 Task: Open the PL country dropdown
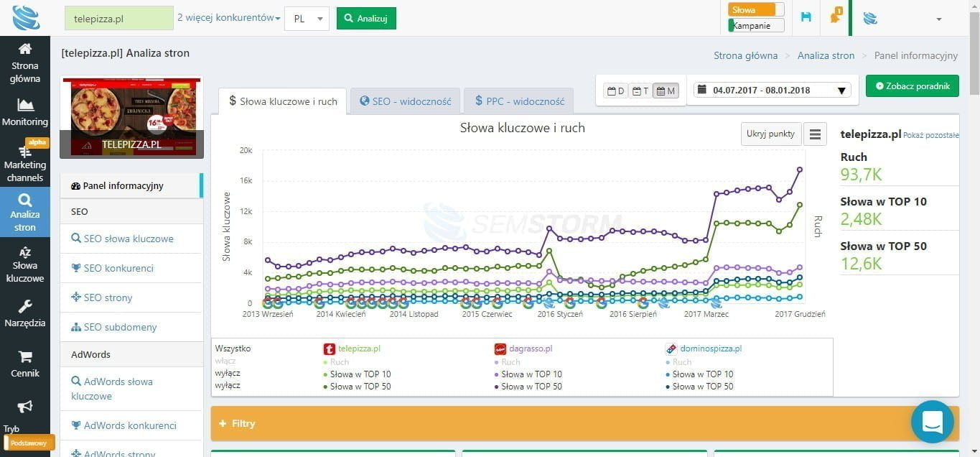307,19
